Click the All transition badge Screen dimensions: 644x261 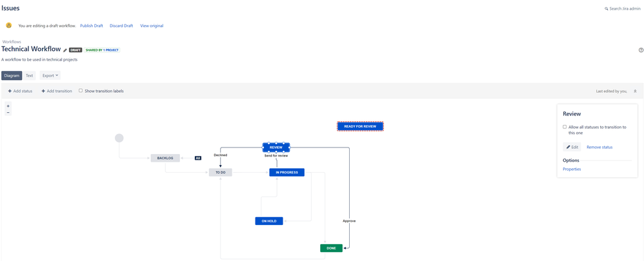tap(198, 158)
